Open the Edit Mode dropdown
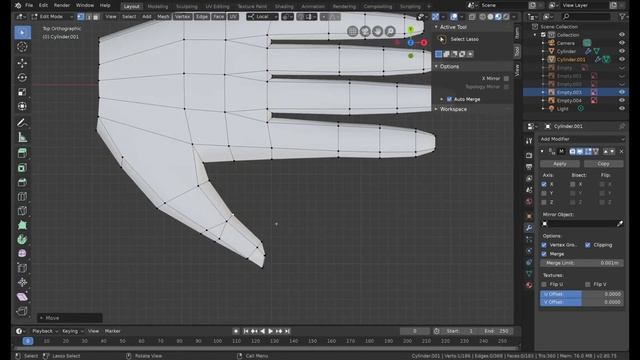Viewport: 640px width, 360px height. click(x=51, y=17)
